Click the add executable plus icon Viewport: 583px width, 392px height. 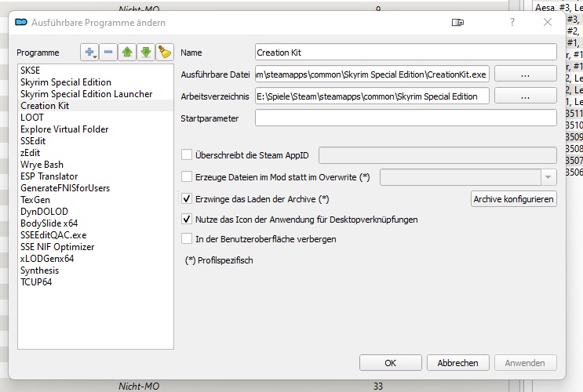pyautogui.click(x=90, y=53)
